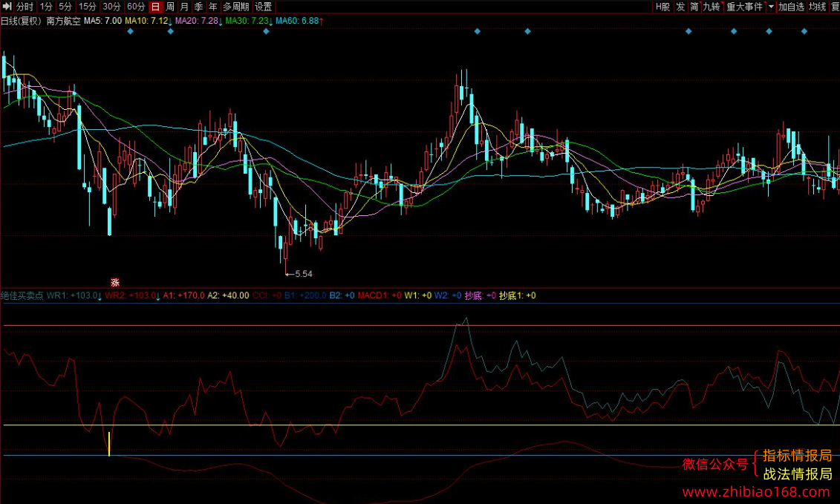Click the MA10: 7.12 value
Viewport: 840px width, 504px height.
coord(146,21)
